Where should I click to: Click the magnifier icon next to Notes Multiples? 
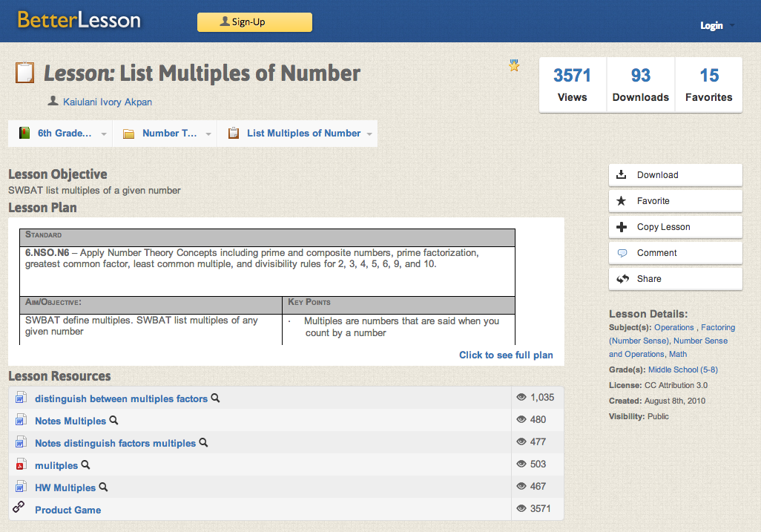pos(114,421)
